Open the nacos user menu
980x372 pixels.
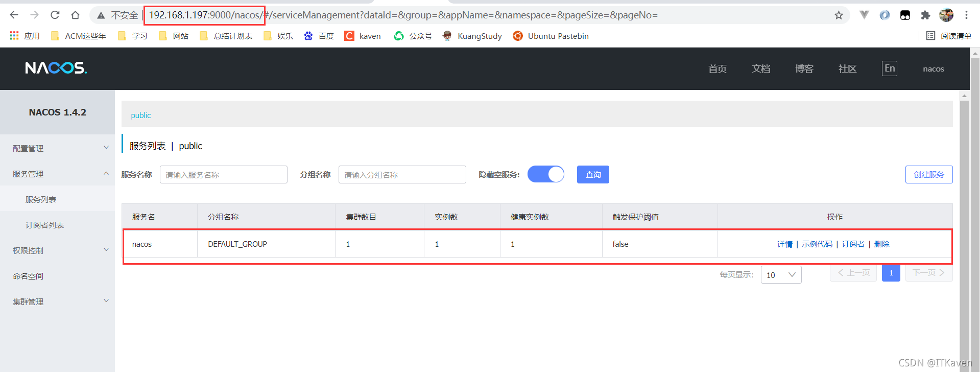pyautogui.click(x=934, y=68)
